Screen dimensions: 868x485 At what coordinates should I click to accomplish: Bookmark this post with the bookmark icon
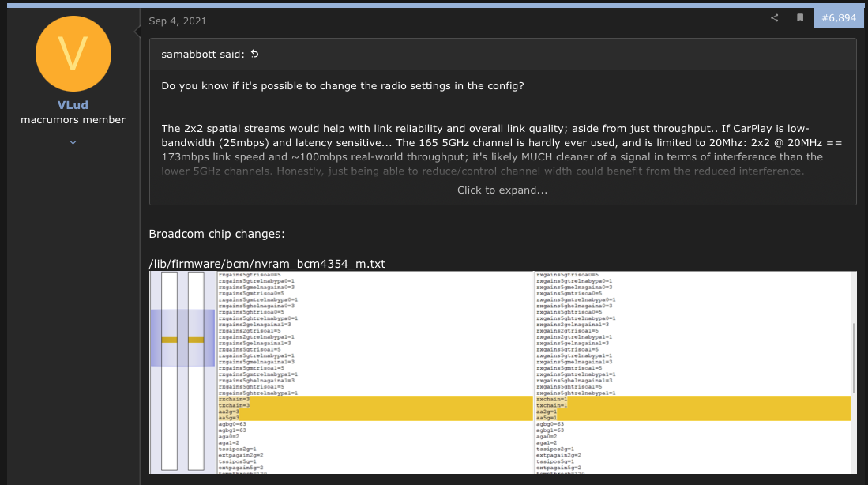click(800, 17)
